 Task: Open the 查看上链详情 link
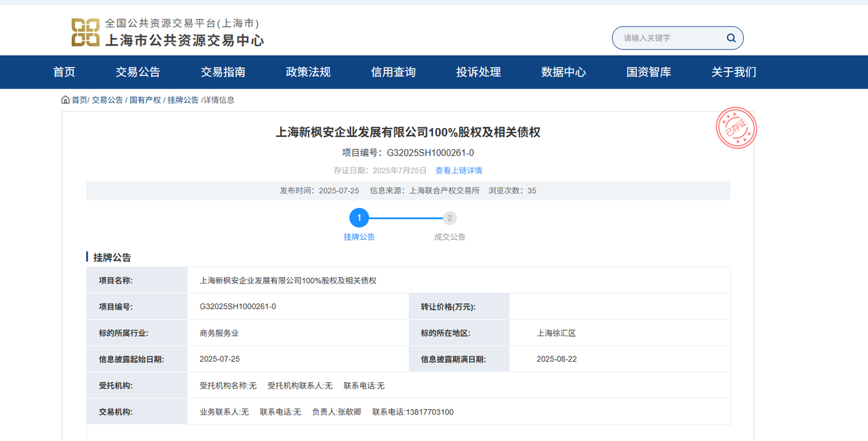(x=459, y=171)
